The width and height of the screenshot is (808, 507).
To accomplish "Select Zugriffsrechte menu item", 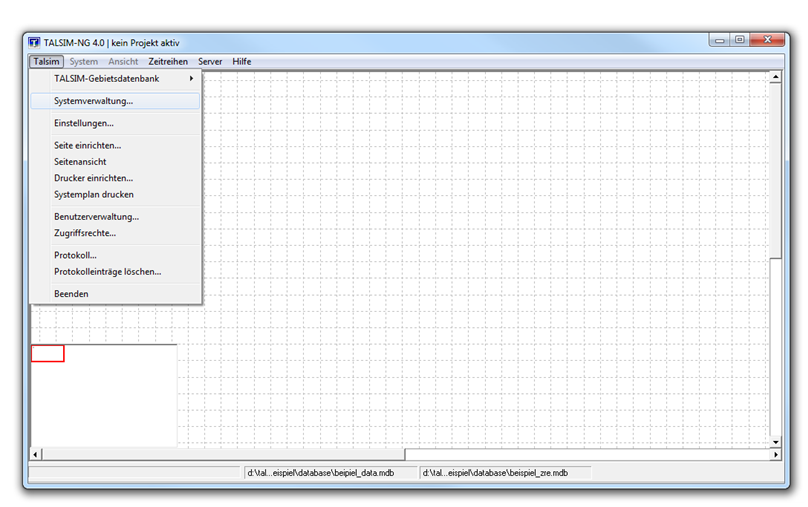I will [85, 233].
